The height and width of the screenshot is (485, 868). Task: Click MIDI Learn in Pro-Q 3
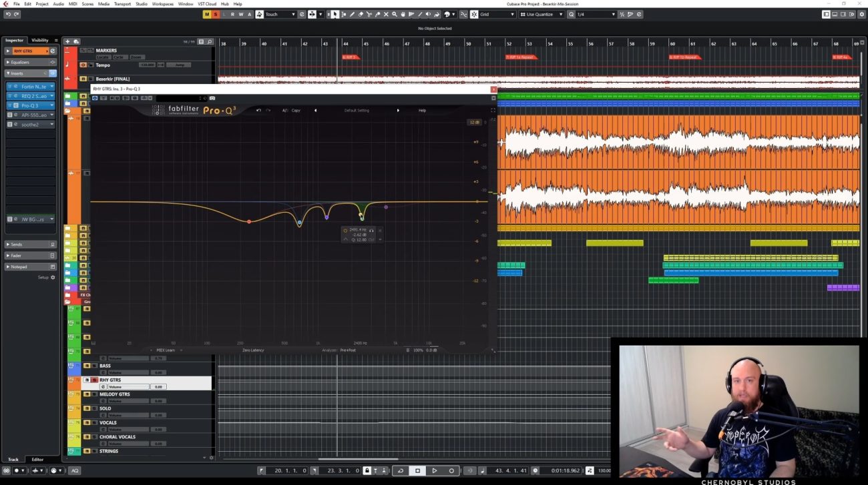click(x=166, y=350)
